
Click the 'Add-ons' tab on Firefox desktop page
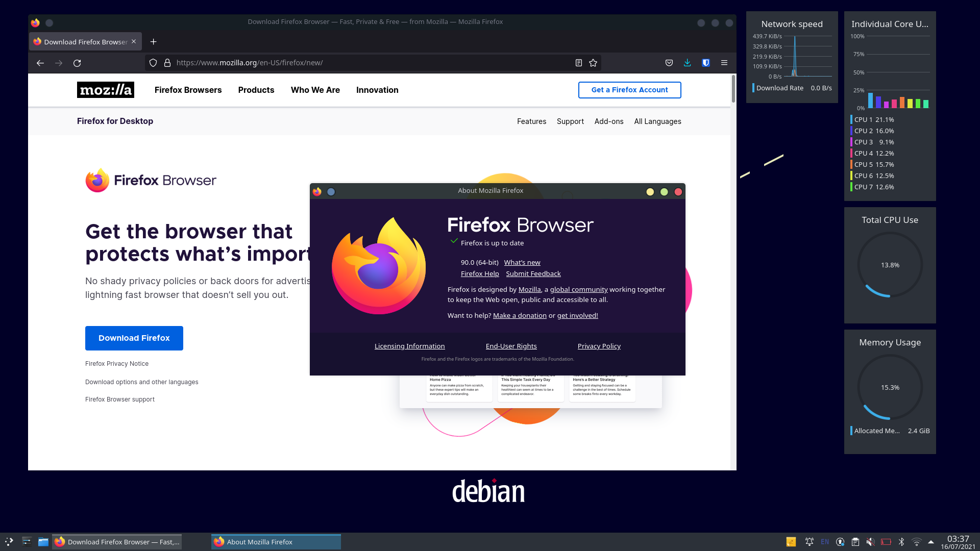[608, 121]
